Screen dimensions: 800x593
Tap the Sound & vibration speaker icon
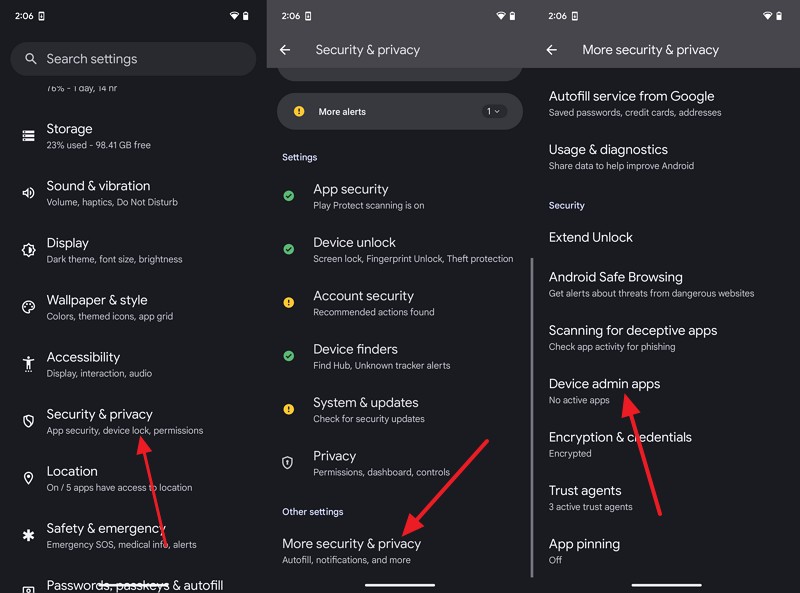click(x=29, y=193)
